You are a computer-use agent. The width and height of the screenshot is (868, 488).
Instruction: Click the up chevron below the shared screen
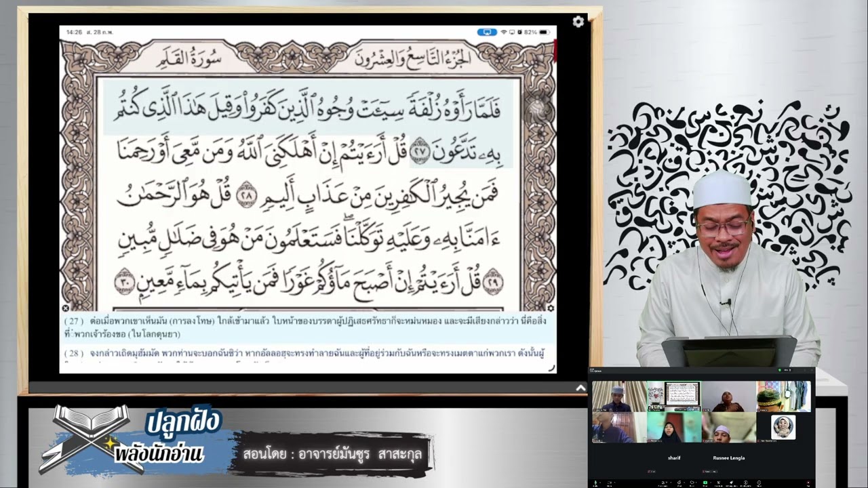[x=580, y=388]
